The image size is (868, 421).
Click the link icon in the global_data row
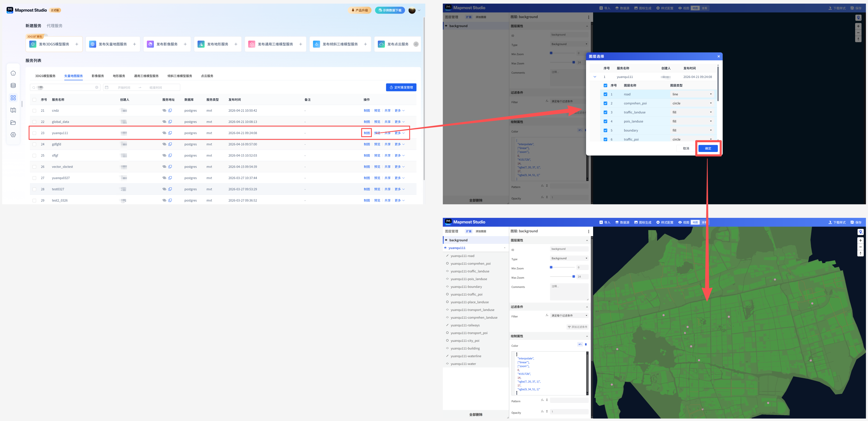click(164, 122)
